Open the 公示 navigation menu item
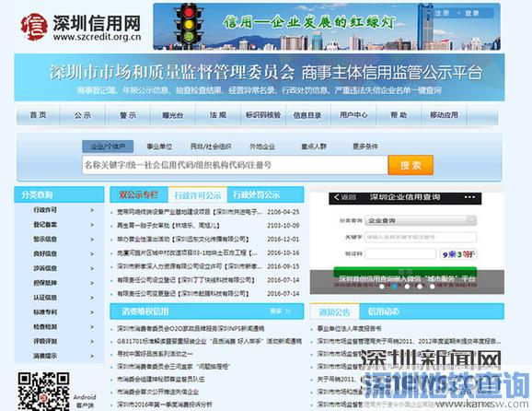The image size is (532, 411). coord(83,115)
